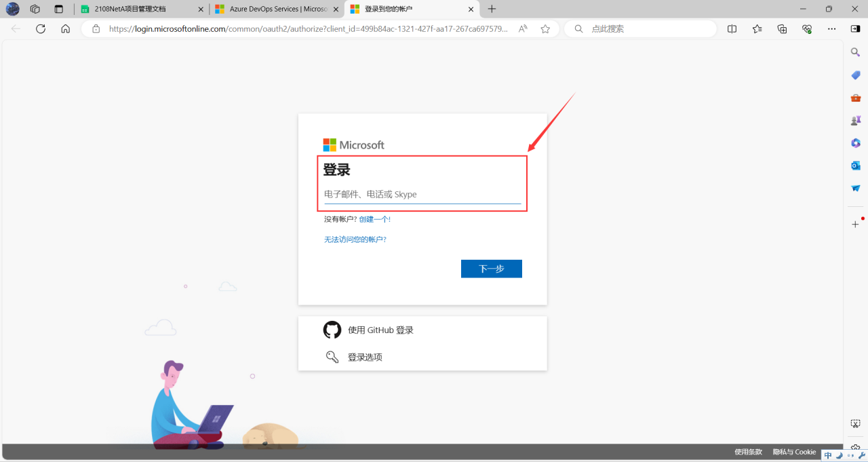
Task: Add this page to favorites star
Action: 545,28
